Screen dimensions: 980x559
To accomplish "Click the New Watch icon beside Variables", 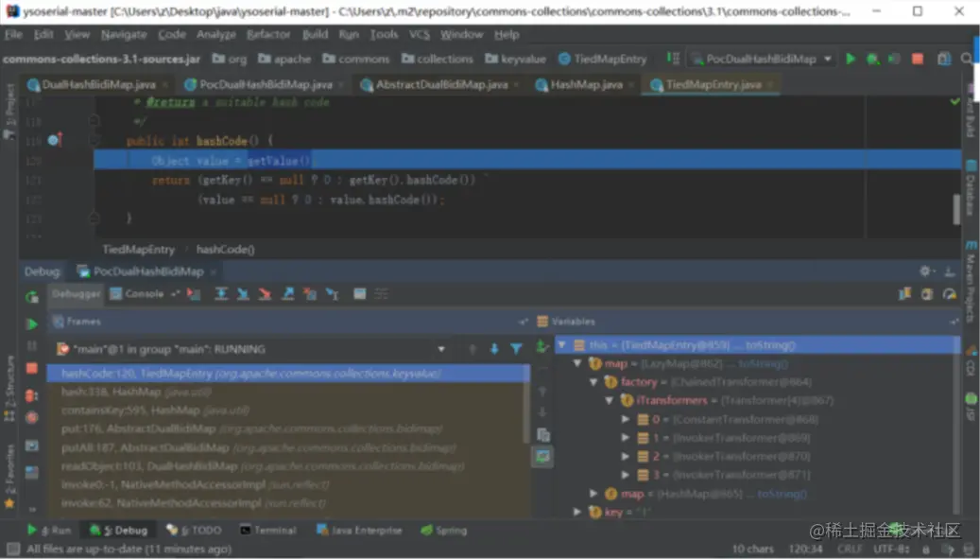I will pos(542,346).
